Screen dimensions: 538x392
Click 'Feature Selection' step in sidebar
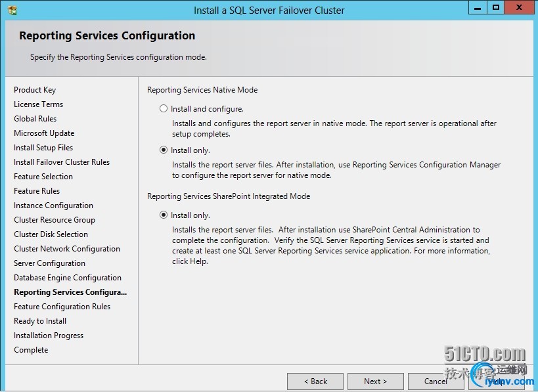(43, 176)
